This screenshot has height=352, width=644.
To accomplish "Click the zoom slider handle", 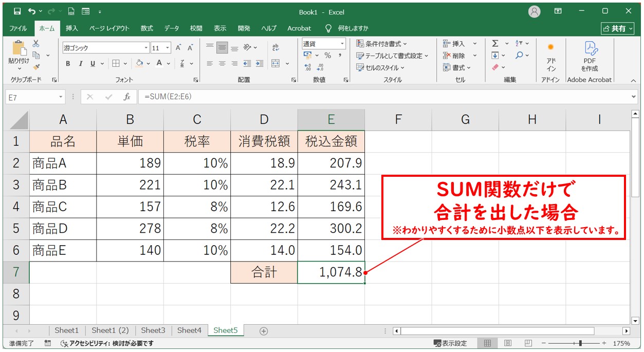I will [x=580, y=343].
